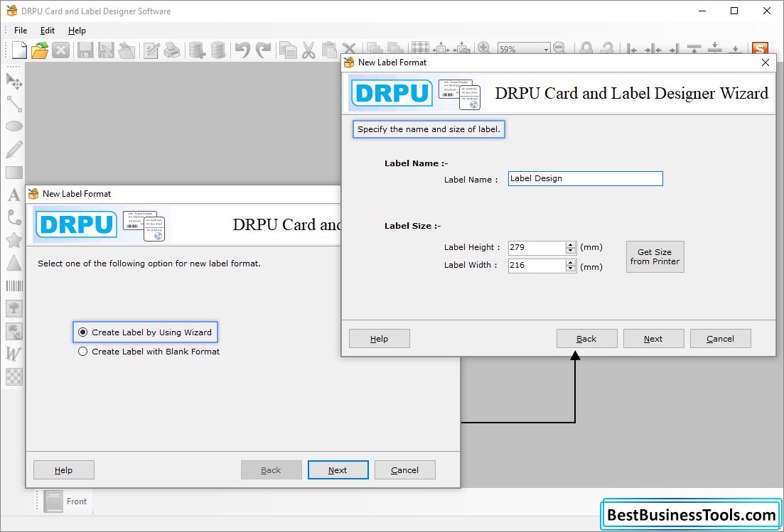Click the Copy icon in toolbar
The image size is (784, 532).
tap(288, 50)
